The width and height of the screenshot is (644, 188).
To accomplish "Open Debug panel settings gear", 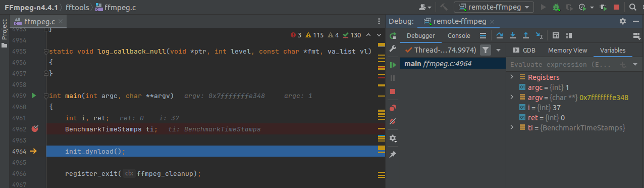I will pos(623,21).
